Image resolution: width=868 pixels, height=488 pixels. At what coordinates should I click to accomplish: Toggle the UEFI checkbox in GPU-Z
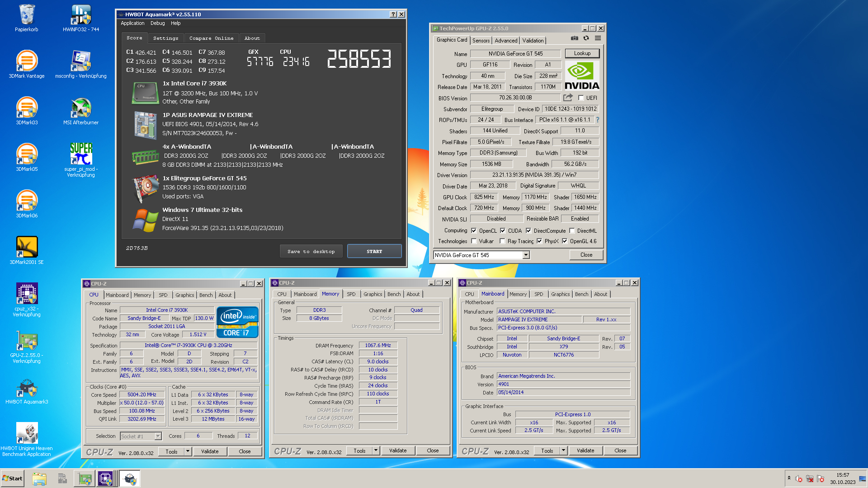(581, 98)
